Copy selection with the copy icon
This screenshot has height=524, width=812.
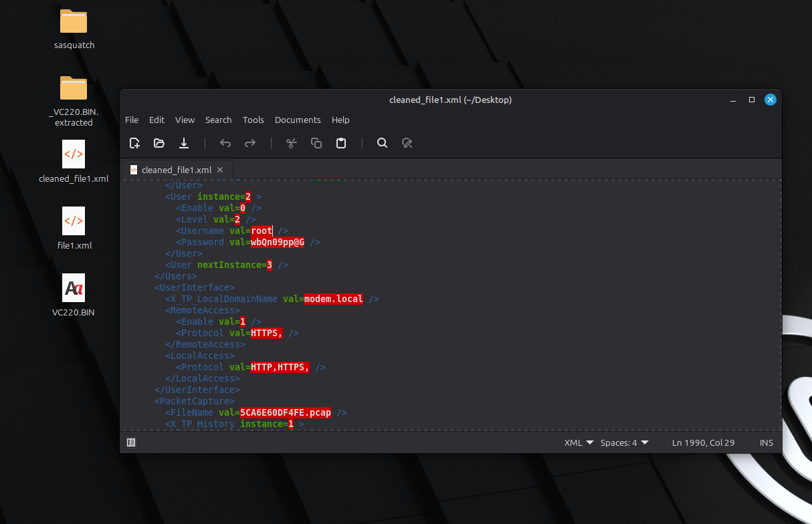[x=316, y=143]
